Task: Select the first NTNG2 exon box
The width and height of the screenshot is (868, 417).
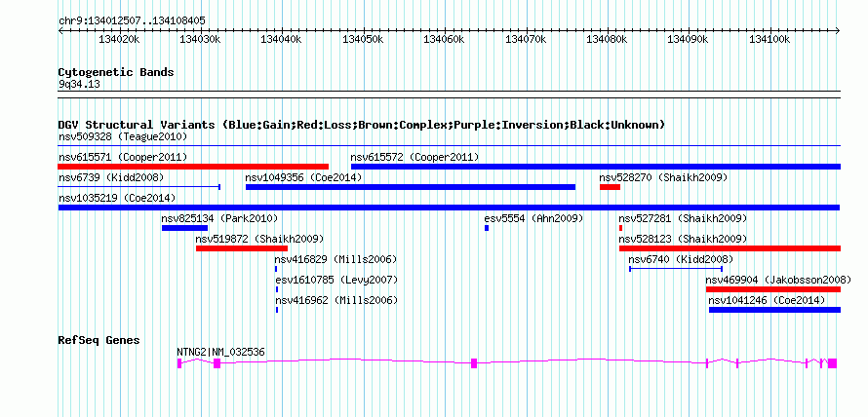Action: (179, 362)
